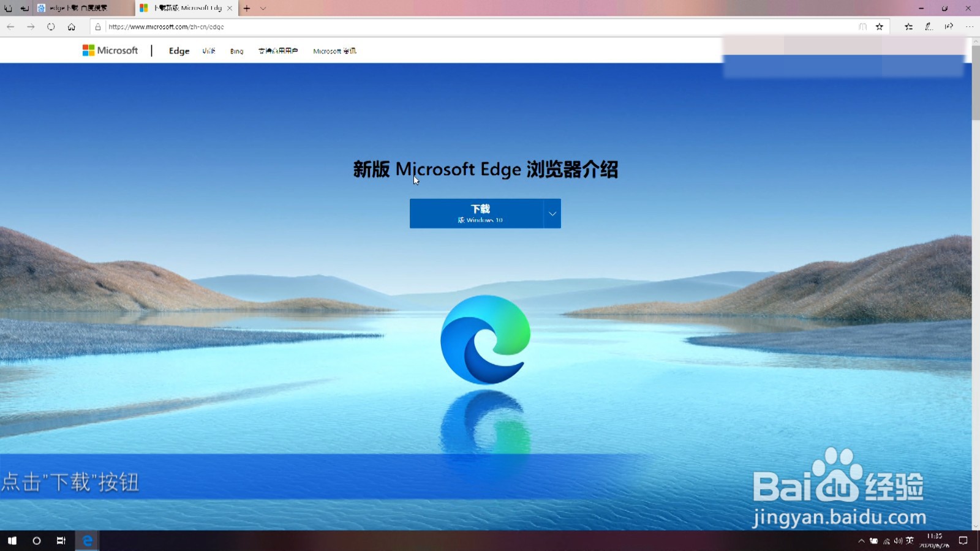Click the add notes pen icon

929,27
